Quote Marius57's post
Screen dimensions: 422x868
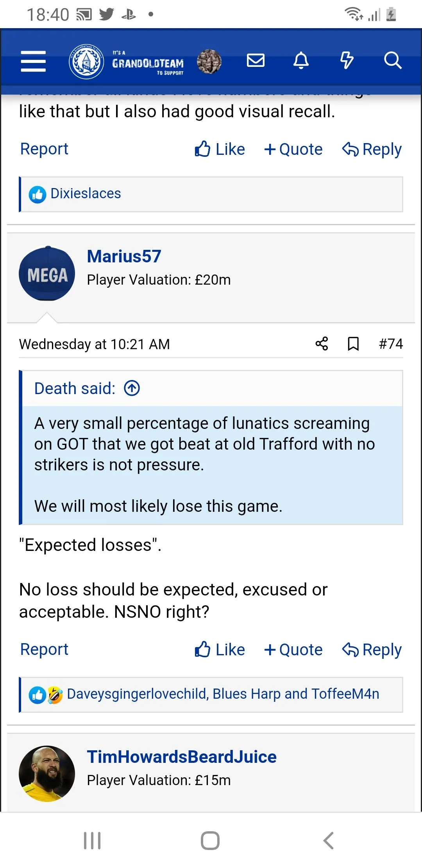293,649
